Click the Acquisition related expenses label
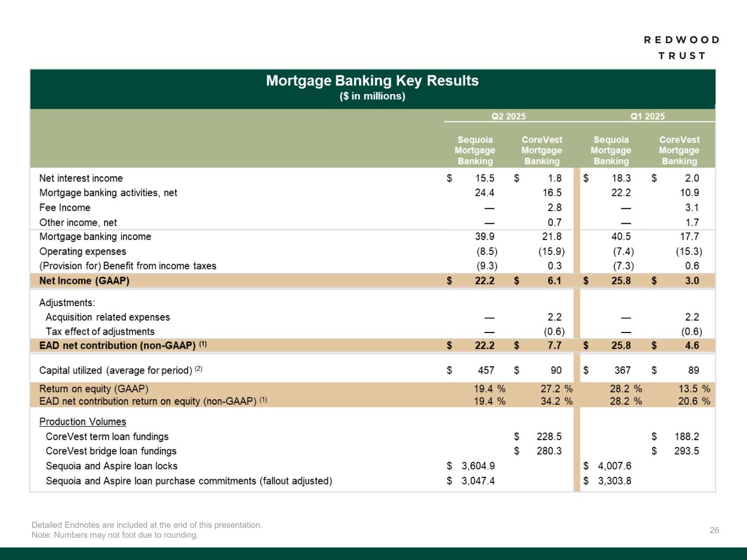747x560 pixels. click(108, 317)
